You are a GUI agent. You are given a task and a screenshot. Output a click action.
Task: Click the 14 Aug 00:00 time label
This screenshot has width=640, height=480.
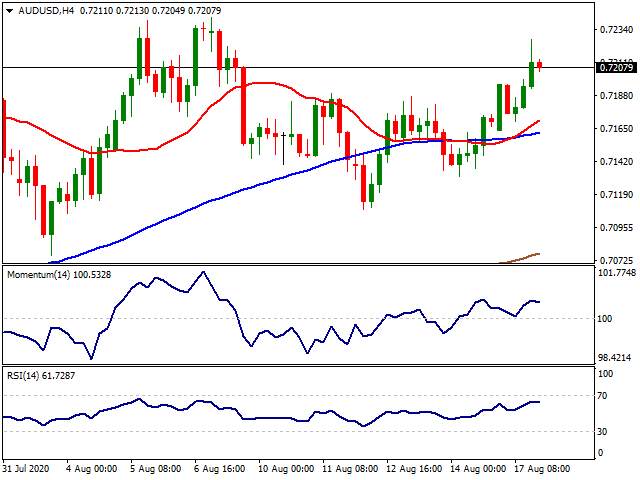[478, 468]
